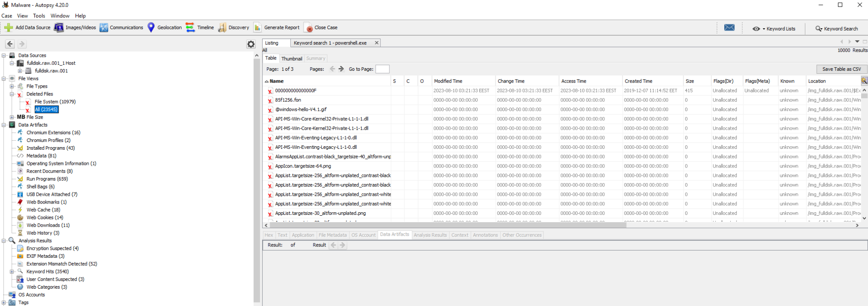The width and height of the screenshot is (868, 306).
Task: Select USB Device Attached (7) node
Action: click(52, 194)
